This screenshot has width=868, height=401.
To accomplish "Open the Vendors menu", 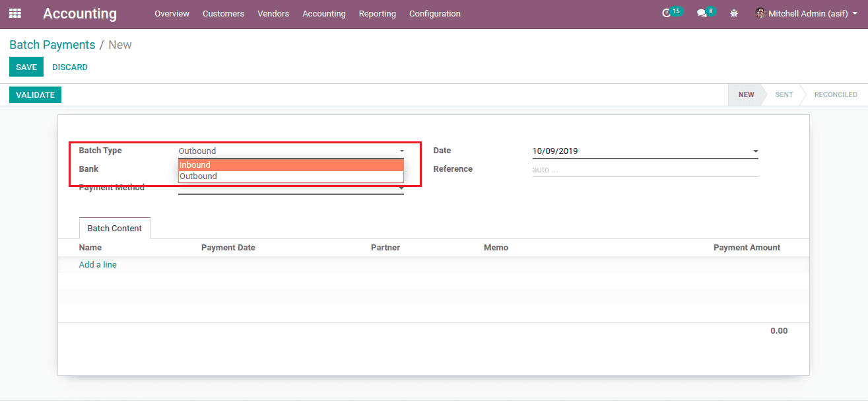I will pyautogui.click(x=273, y=14).
